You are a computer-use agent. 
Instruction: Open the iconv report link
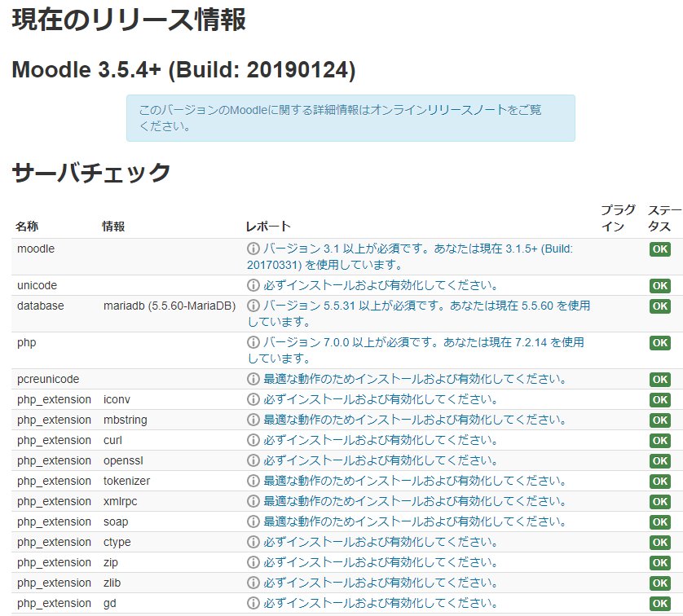381,399
